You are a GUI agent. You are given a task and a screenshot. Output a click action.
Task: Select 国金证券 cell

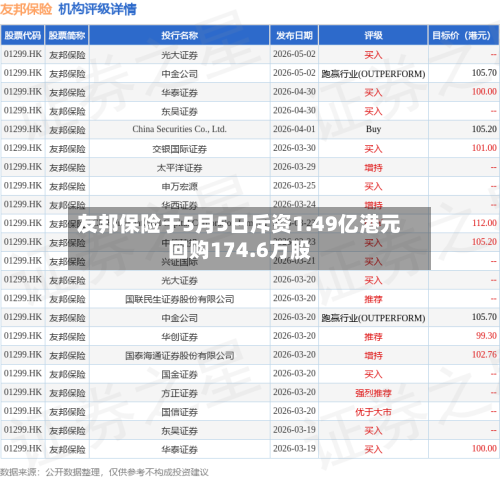(180, 374)
